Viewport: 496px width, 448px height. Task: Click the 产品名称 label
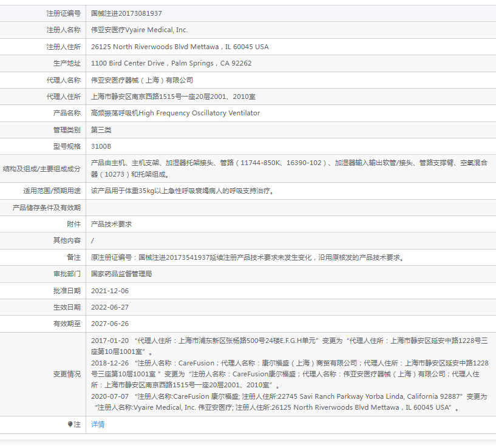coord(67,113)
